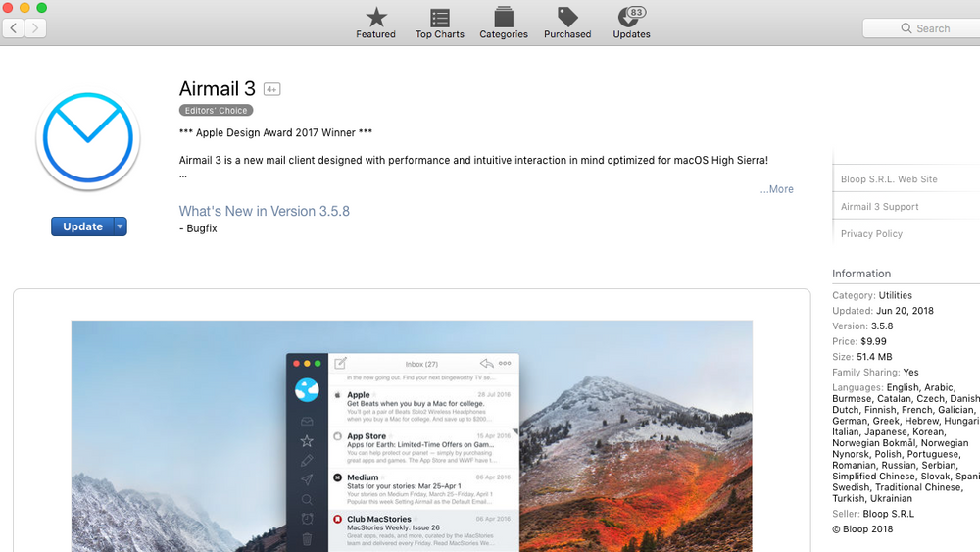Expand the dropdown arrow beside Update

[x=120, y=226]
